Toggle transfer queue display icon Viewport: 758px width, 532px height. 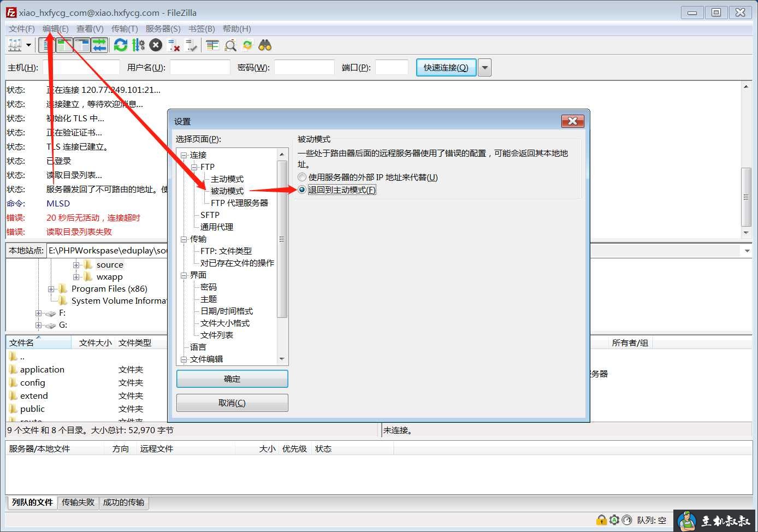click(99, 45)
